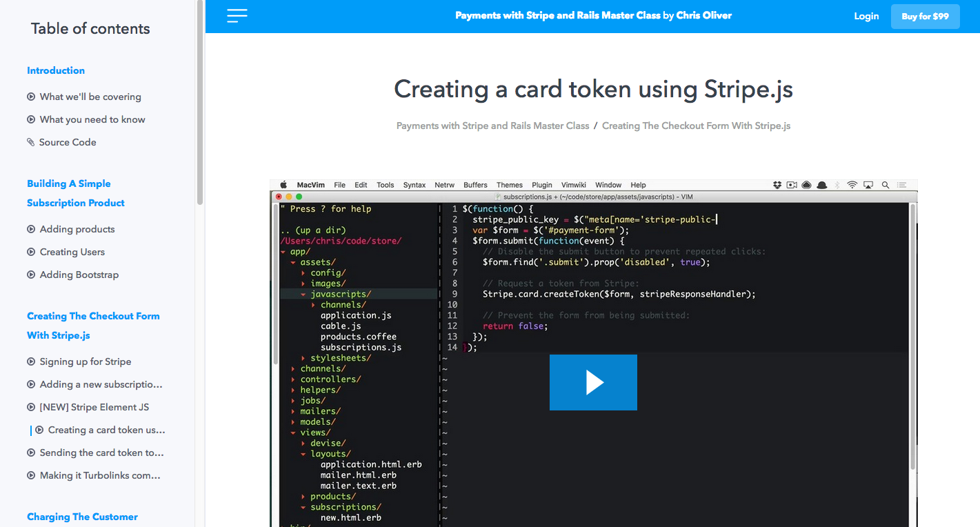Click the paperclip icon beside Source Code
This screenshot has width=980, height=527.
[31, 142]
